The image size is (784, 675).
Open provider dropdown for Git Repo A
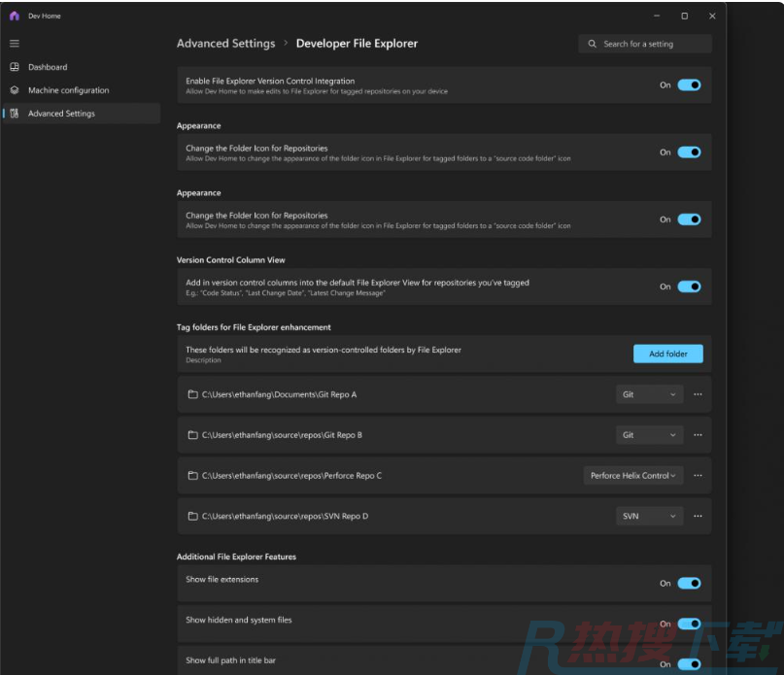(649, 394)
